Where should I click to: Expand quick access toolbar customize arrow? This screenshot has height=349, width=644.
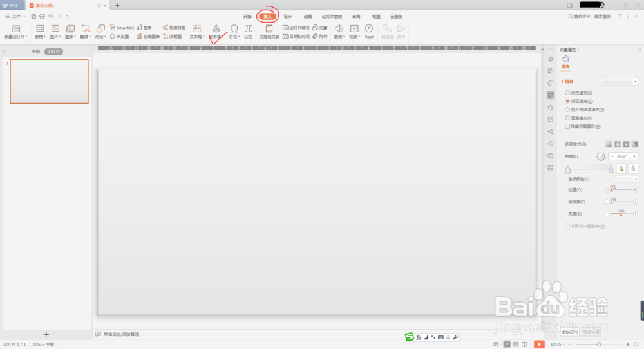pos(68,17)
